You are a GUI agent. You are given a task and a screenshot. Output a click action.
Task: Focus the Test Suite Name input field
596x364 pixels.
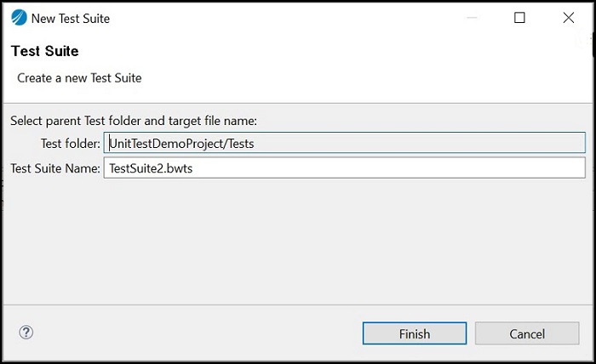(x=344, y=168)
